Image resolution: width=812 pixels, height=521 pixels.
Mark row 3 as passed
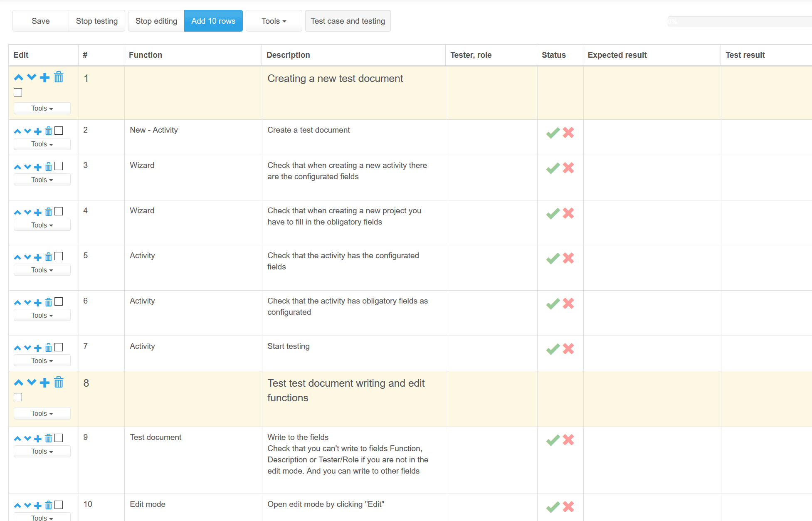(x=553, y=168)
